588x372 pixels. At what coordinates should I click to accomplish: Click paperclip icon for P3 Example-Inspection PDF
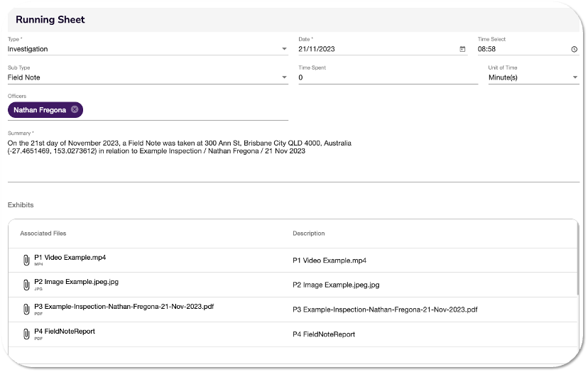26,309
